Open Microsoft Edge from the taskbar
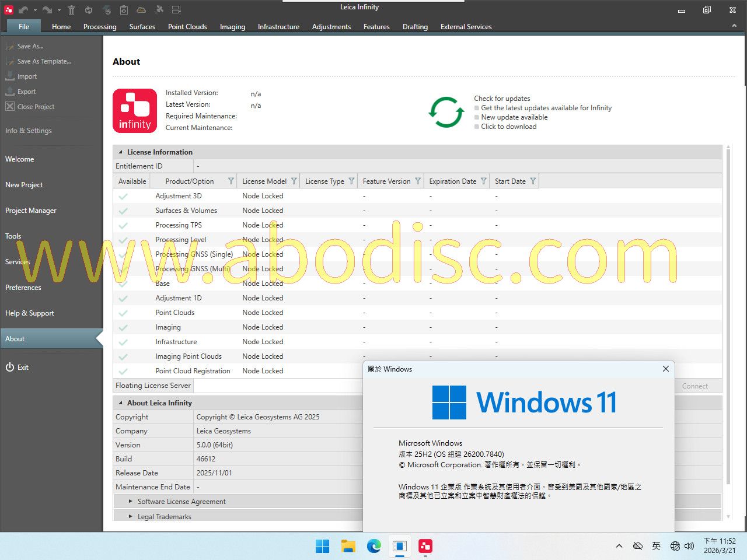Viewport: 747px width, 560px height. pos(373,546)
